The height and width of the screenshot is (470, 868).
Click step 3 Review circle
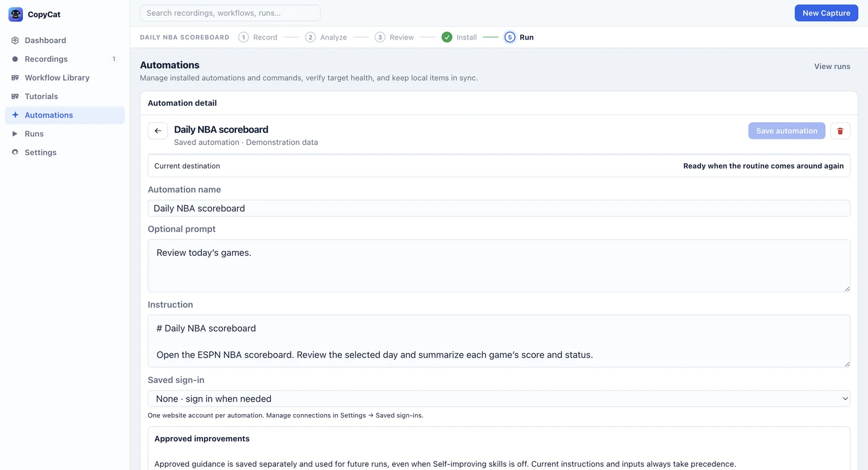[380, 37]
